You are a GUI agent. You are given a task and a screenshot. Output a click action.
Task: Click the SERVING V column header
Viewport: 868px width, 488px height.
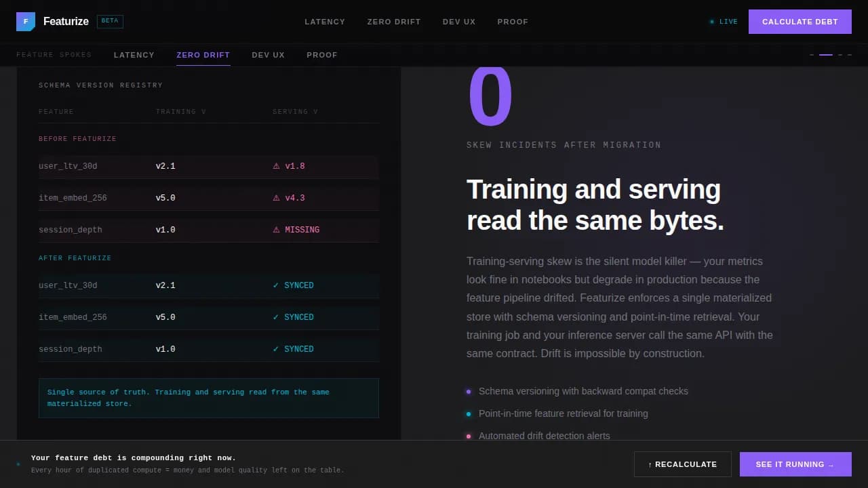pyautogui.click(x=295, y=112)
